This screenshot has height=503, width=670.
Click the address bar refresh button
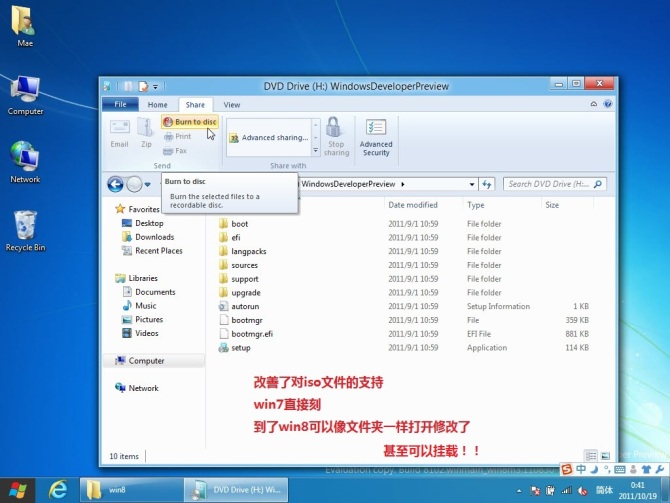pyautogui.click(x=487, y=184)
